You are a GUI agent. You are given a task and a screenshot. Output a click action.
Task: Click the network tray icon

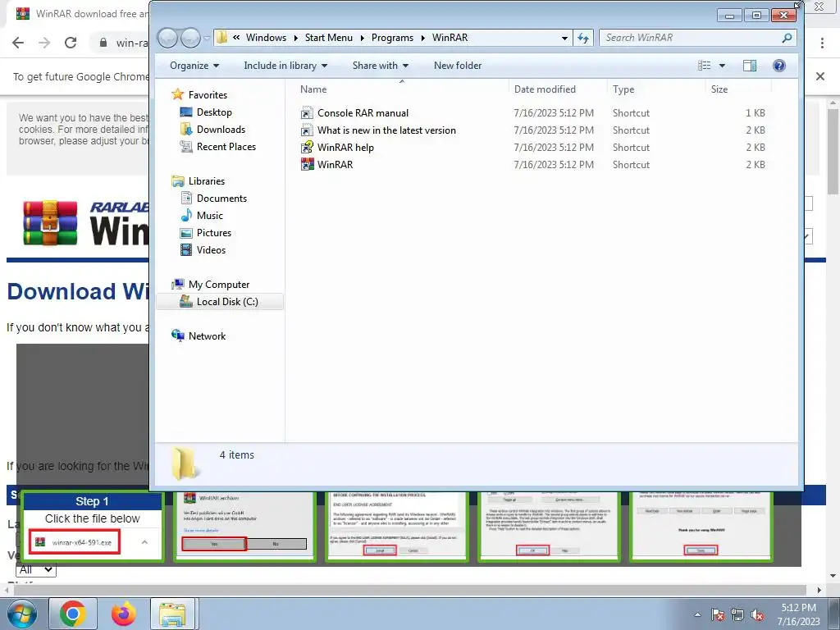click(x=737, y=615)
